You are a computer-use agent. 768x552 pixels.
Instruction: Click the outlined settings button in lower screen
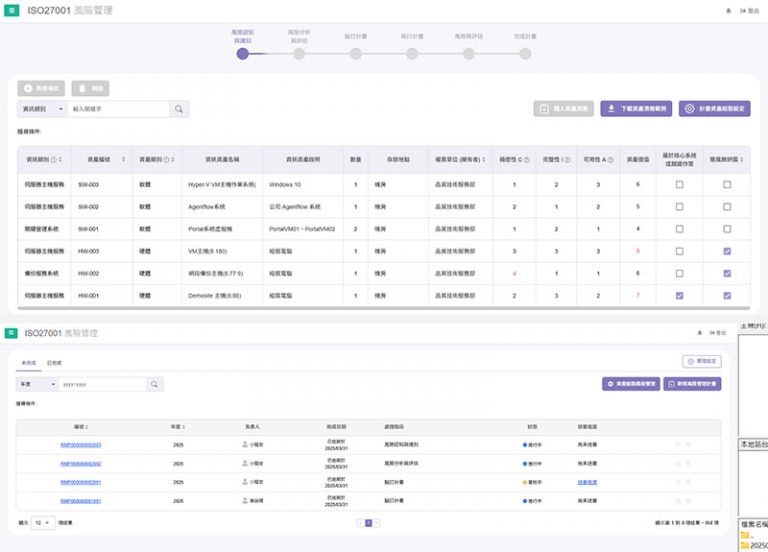pyautogui.click(x=702, y=361)
